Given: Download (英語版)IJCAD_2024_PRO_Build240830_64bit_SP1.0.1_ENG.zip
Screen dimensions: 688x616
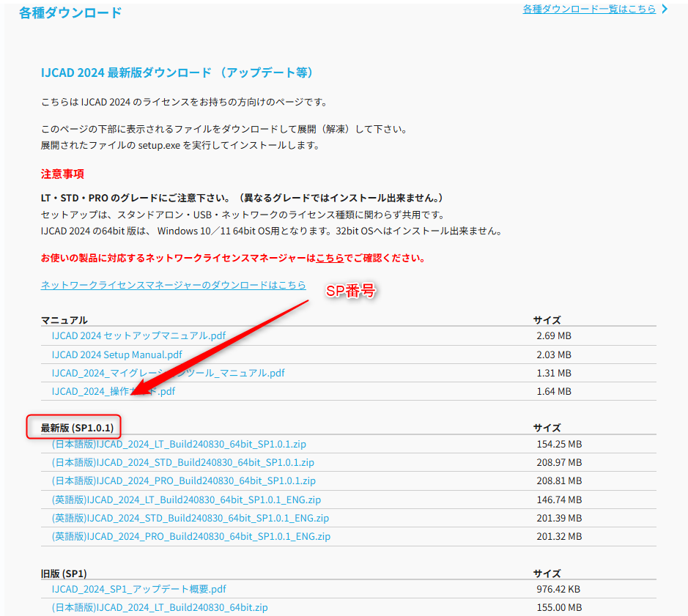Looking at the screenshot, I should tap(191, 537).
